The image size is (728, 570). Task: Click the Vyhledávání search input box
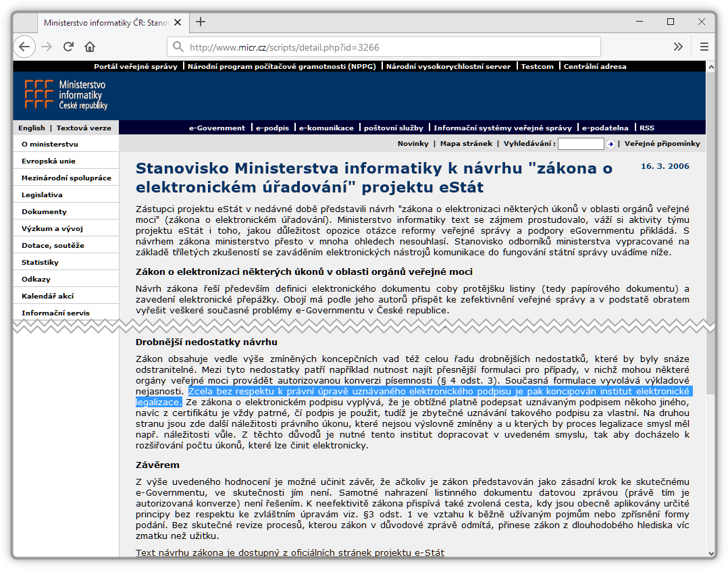(x=581, y=144)
